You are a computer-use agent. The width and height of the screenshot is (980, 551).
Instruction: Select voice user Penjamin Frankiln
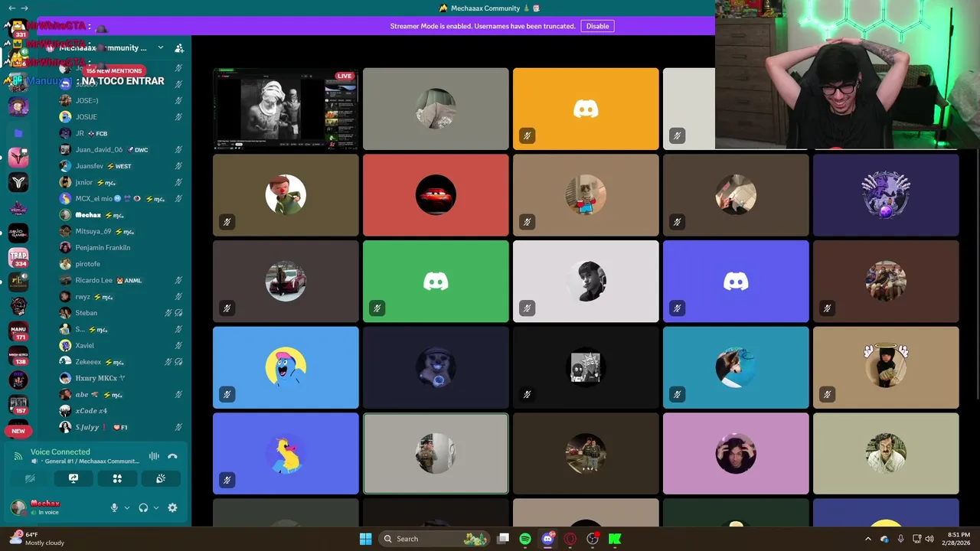point(122,248)
